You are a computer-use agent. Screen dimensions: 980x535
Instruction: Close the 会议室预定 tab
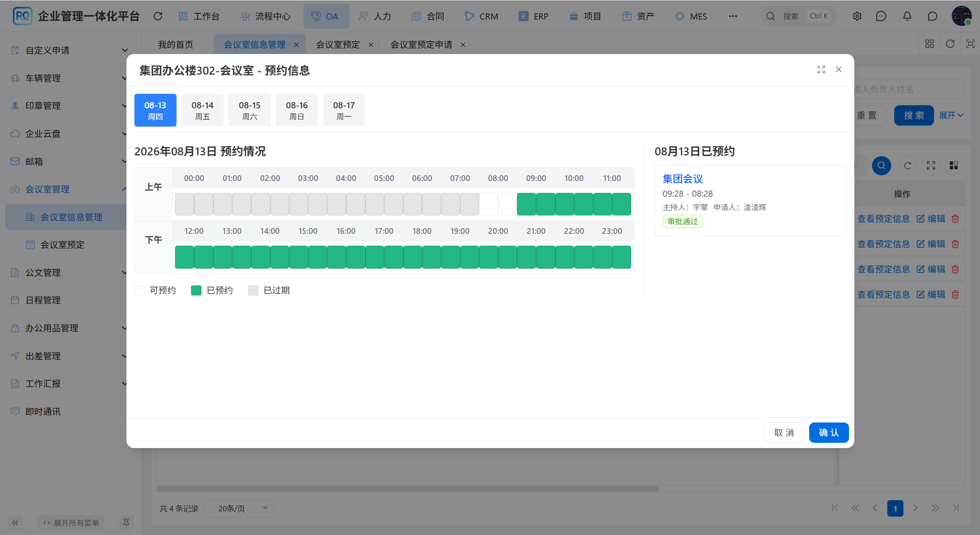[371, 45]
